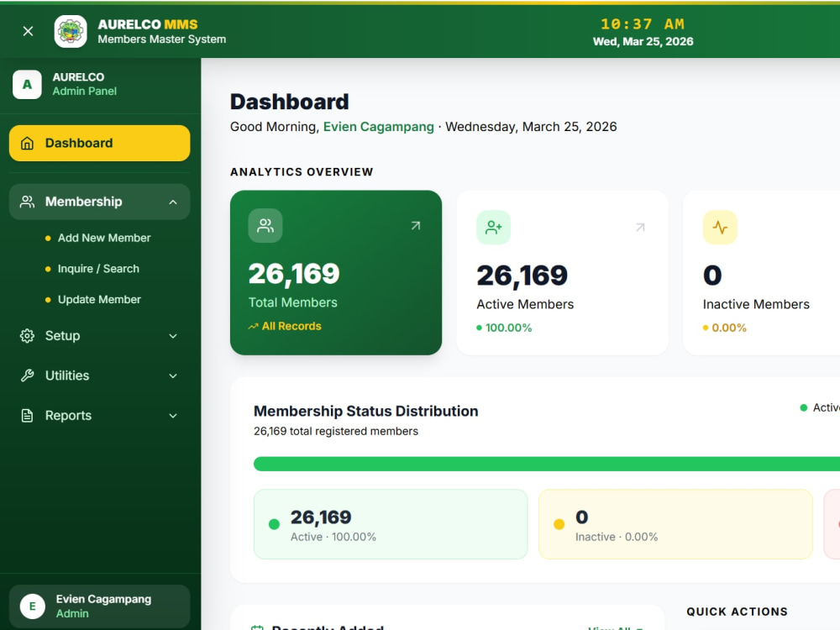Click the Total Members card group icon
The height and width of the screenshot is (630, 840).
[x=265, y=225]
